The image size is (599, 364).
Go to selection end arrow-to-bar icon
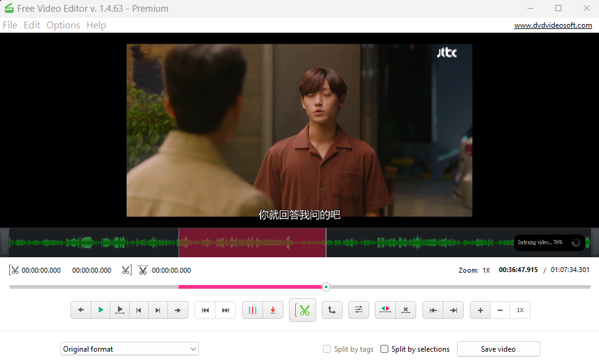click(453, 310)
